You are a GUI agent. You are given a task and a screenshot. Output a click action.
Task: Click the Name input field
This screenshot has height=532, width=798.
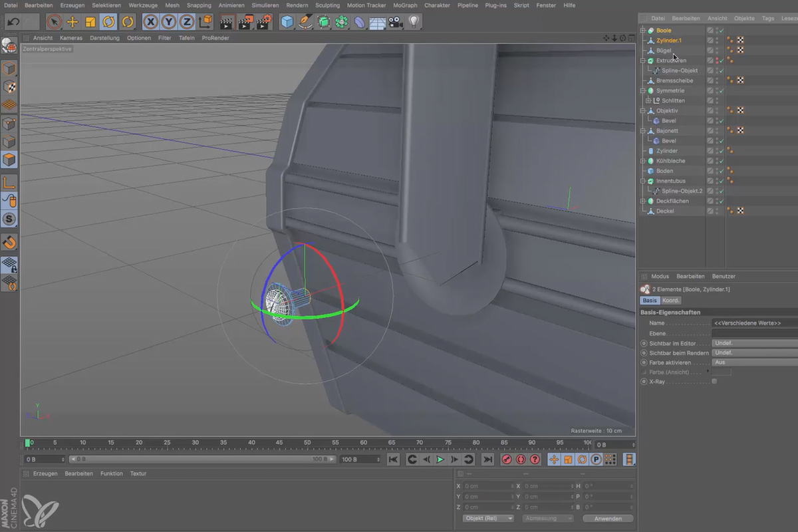tap(754, 323)
